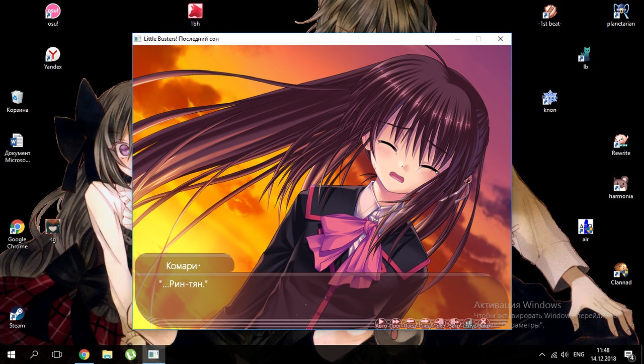The height and width of the screenshot is (364, 644).
Task: Open the volume control in system tray
Action: [565, 354]
